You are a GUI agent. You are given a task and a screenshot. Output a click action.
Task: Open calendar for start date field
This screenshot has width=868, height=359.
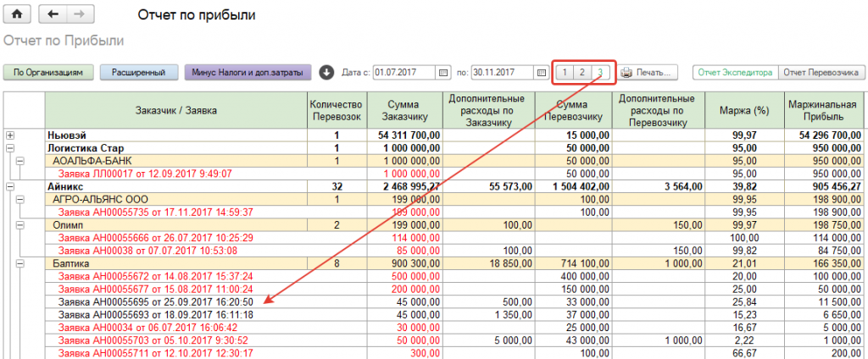442,73
